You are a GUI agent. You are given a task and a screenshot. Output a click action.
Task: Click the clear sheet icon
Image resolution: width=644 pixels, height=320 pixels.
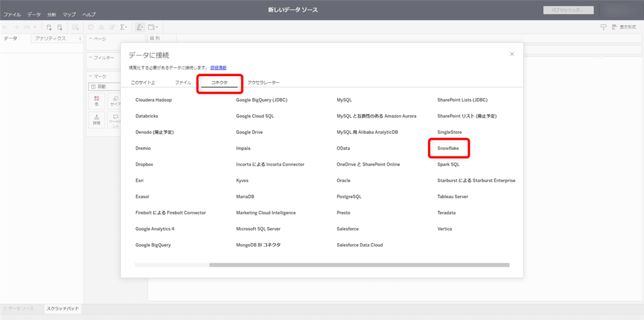coord(75,27)
